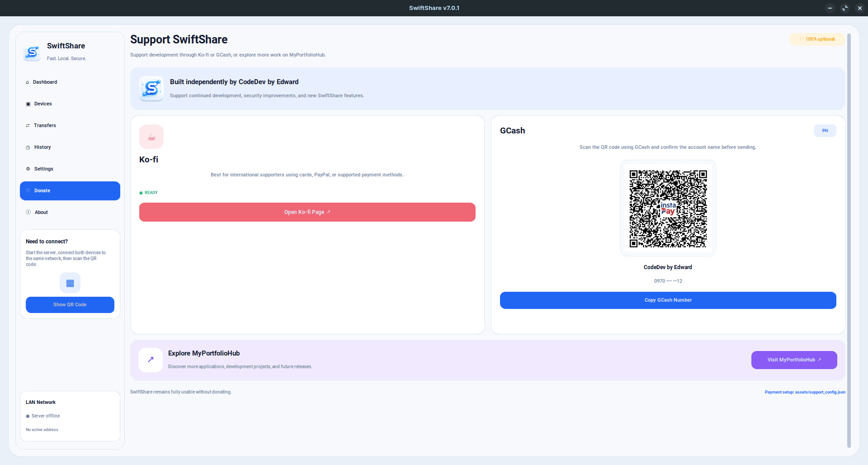
Task: Close the SwiftShare window
Action: (860, 8)
